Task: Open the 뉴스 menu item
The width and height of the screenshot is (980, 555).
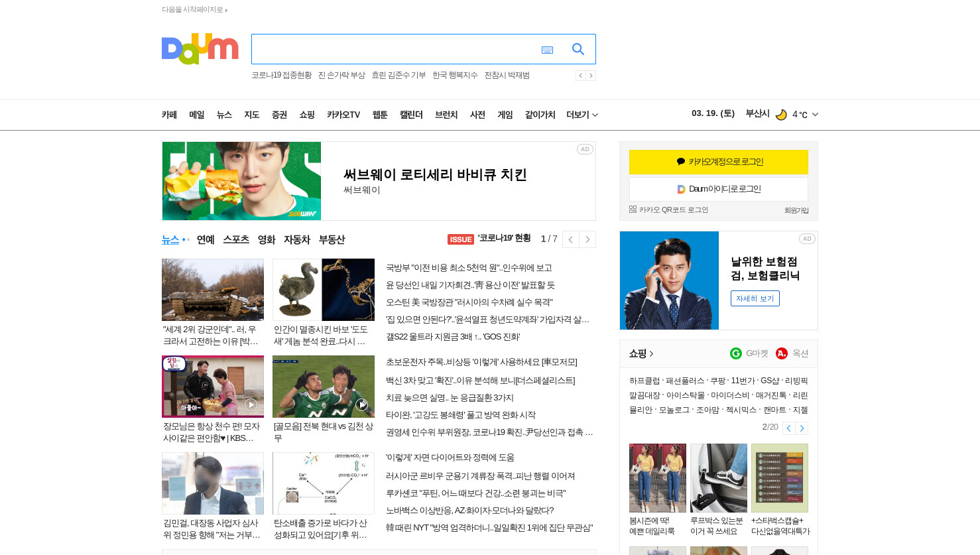Action: pyautogui.click(x=224, y=115)
